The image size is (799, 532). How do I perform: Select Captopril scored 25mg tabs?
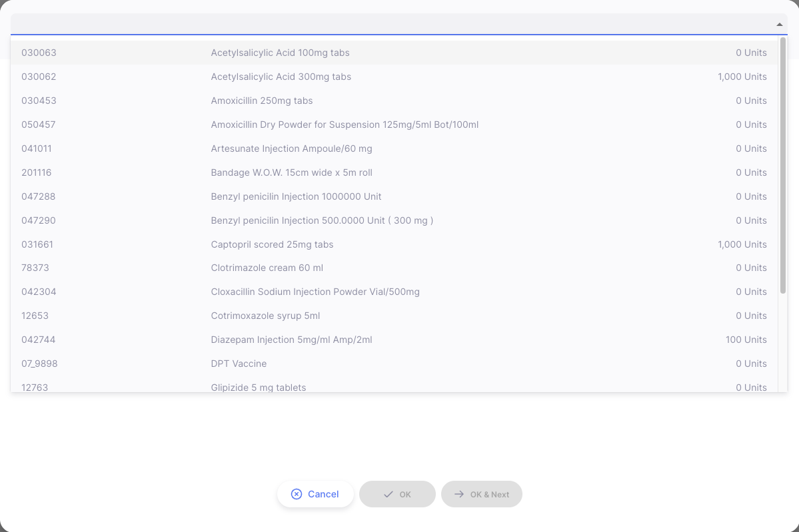coord(395,244)
